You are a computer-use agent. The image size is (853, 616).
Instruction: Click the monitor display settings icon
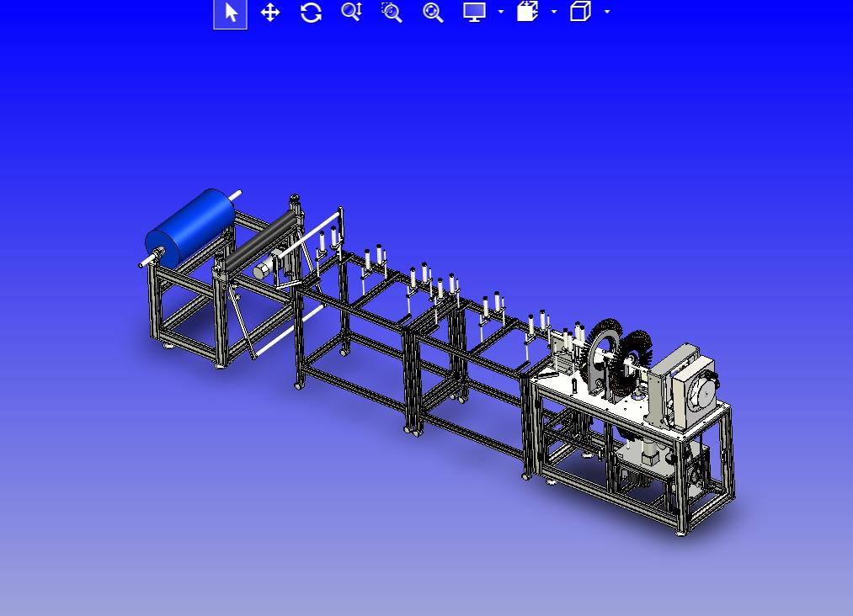[x=474, y=12]
